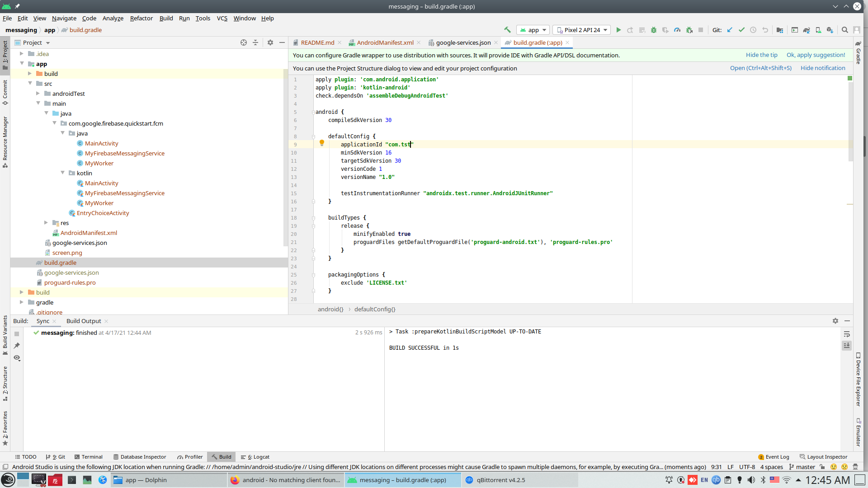Viewport: 868px width, 488px height.
Task: Click Open (Ctrl+Alt+Shift+S) project structure link
Action: pos(760,68)
